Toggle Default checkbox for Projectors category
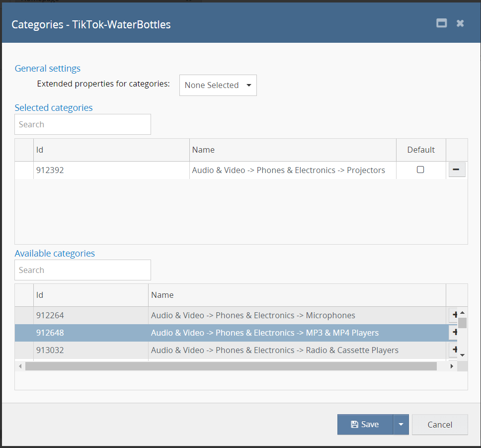The width and height of the screenshot is (481, 448). (x=420, y=170)
